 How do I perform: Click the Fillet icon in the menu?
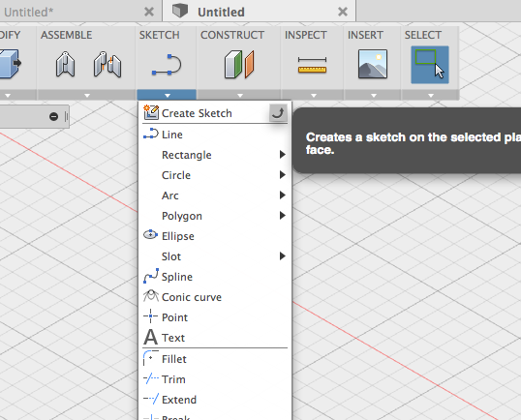pyautogui.click(x=150, y=358)
